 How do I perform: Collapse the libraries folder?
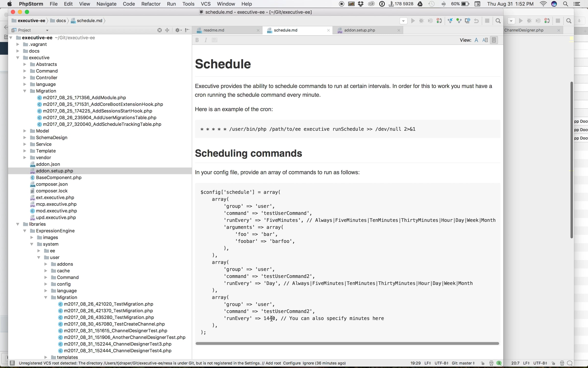coord(18,224)
